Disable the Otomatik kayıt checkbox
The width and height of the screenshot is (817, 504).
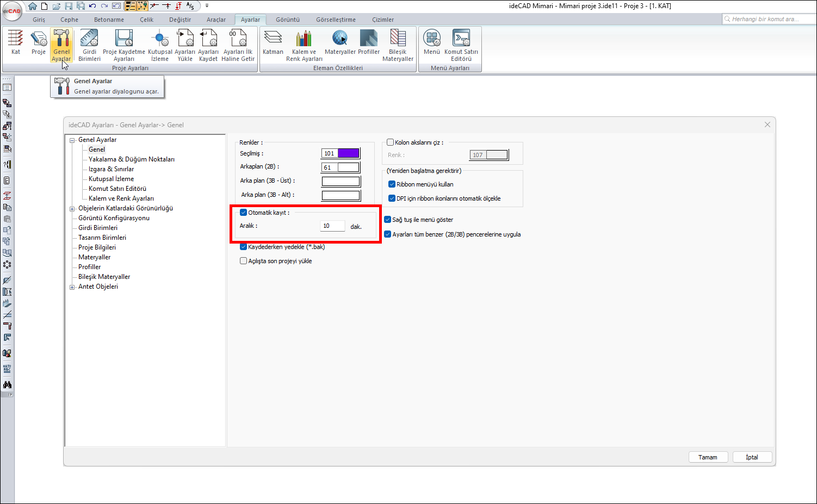[x=243, y=213]
